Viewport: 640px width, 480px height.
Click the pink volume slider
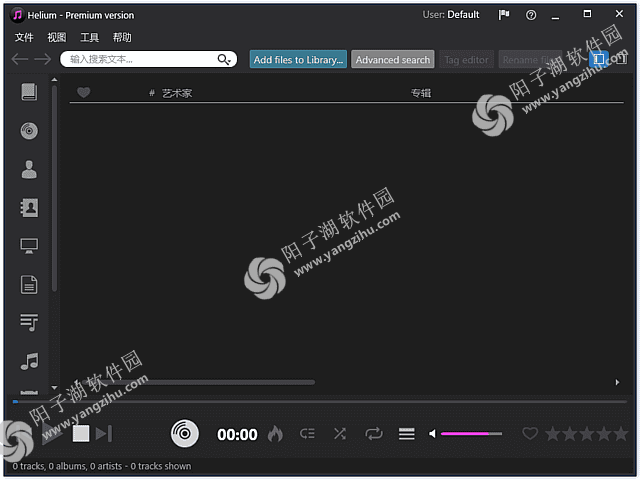click(x=471, y=433)
